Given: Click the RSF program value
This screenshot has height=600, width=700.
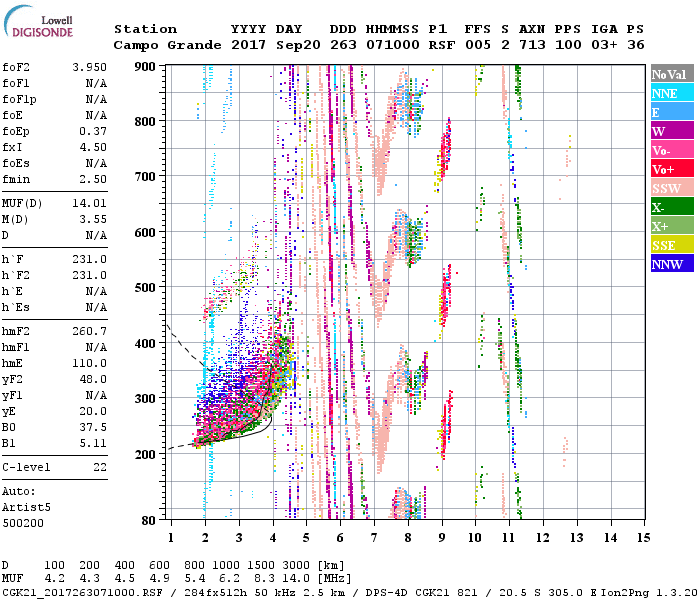Looking at the screenshot, I should (x=442, y=45).
